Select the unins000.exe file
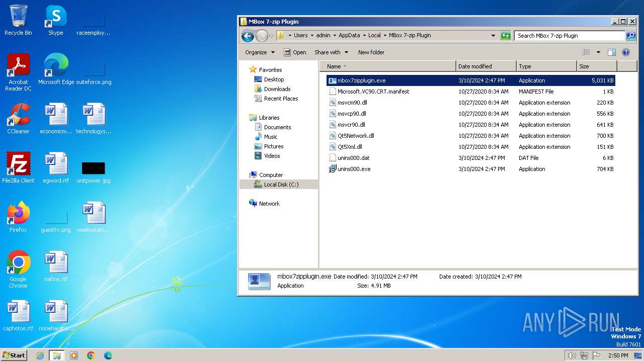Screen dimensions: 644x362 tap(354, 169)
